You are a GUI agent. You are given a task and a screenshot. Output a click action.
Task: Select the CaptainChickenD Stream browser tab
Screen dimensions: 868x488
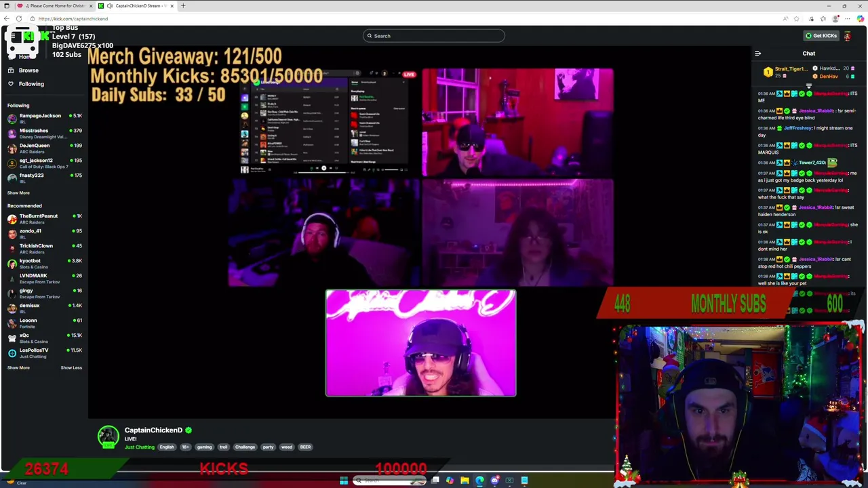(137, 5)
